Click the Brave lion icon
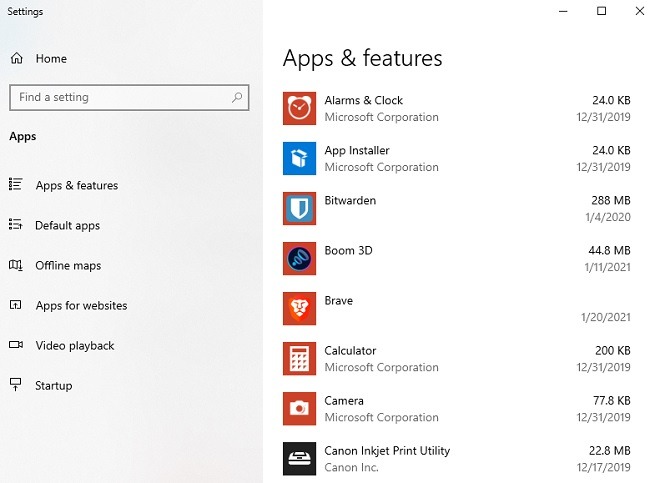The image size is (650, 483). pyautogui.click(x=299, y=308)
